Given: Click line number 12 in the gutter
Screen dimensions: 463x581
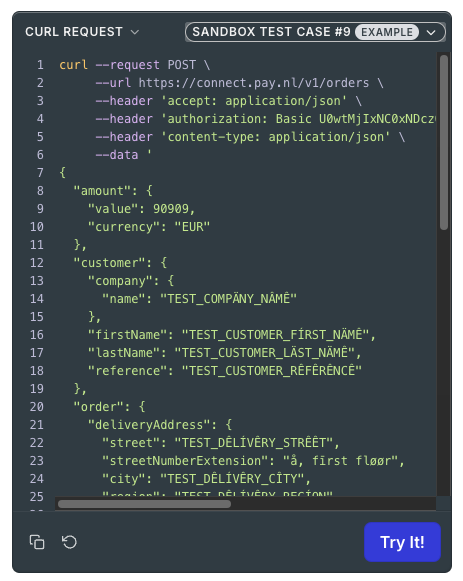Looking at the screenshot, I should [37, 263].
